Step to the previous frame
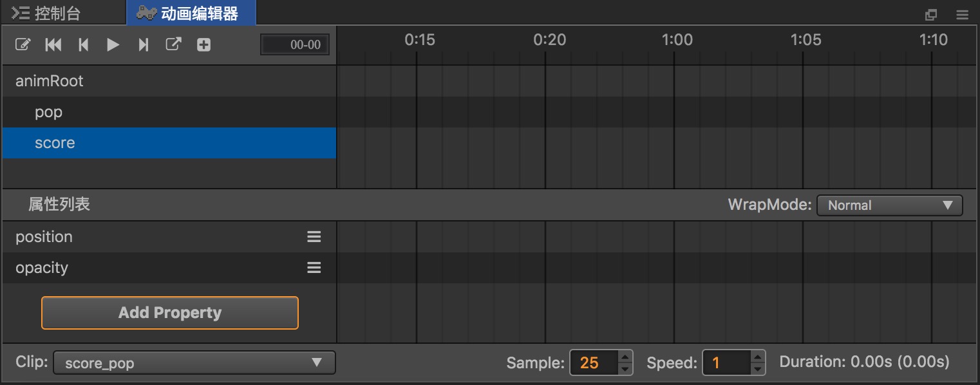980x385 pixels. [83, 44]
